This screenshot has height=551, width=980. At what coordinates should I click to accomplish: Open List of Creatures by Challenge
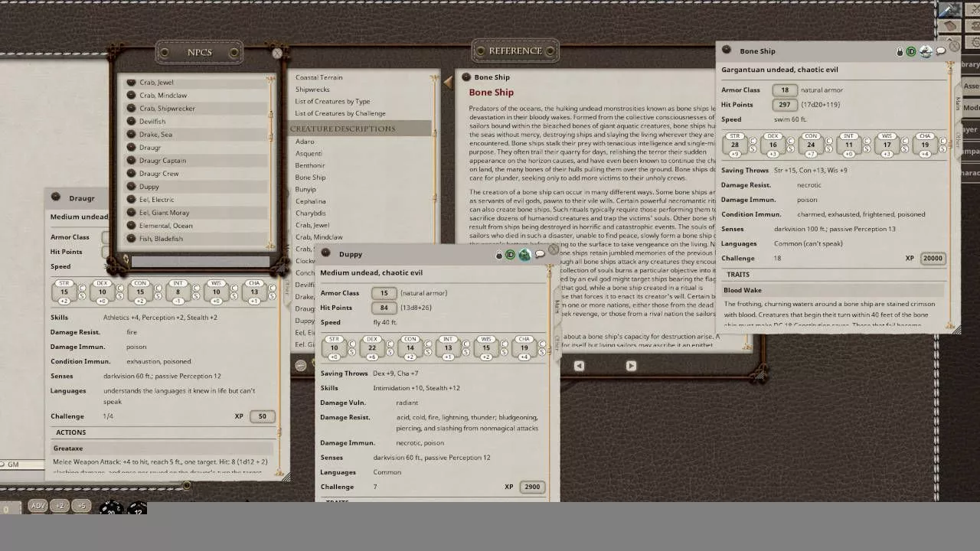340,113
